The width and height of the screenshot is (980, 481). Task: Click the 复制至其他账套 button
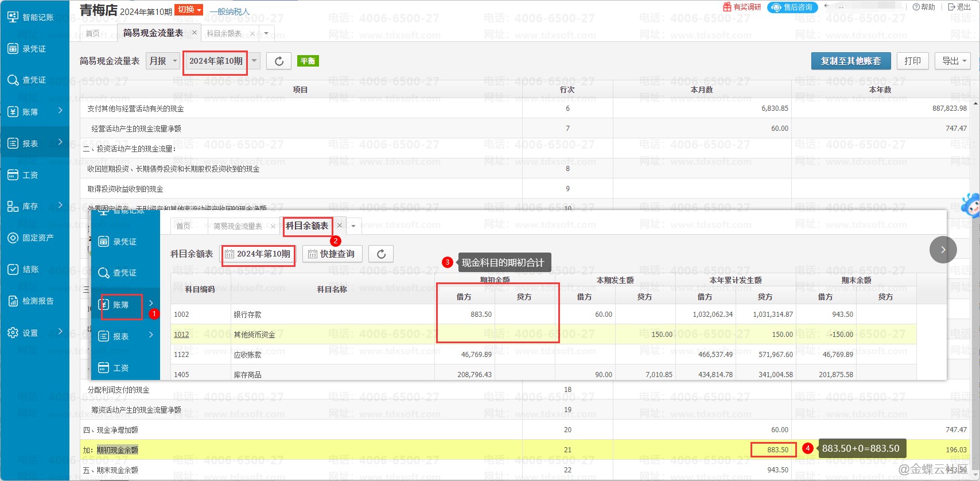pyautogui.click(x=850, y=61)
